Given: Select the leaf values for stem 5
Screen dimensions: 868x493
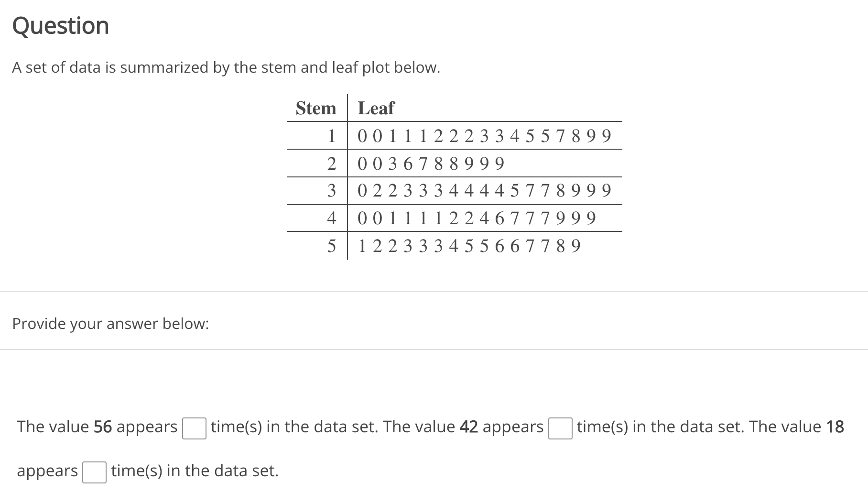Looking at the screenshot, I should (468, 247).
